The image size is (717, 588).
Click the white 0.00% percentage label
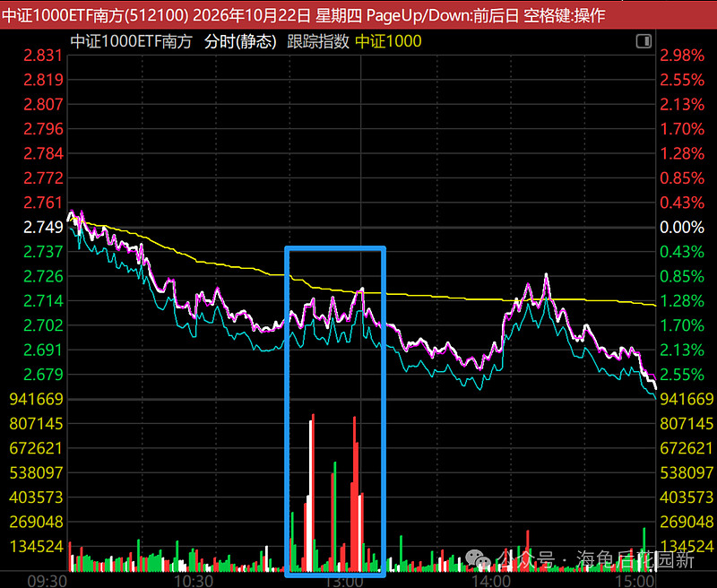click(x=682, y=228)
